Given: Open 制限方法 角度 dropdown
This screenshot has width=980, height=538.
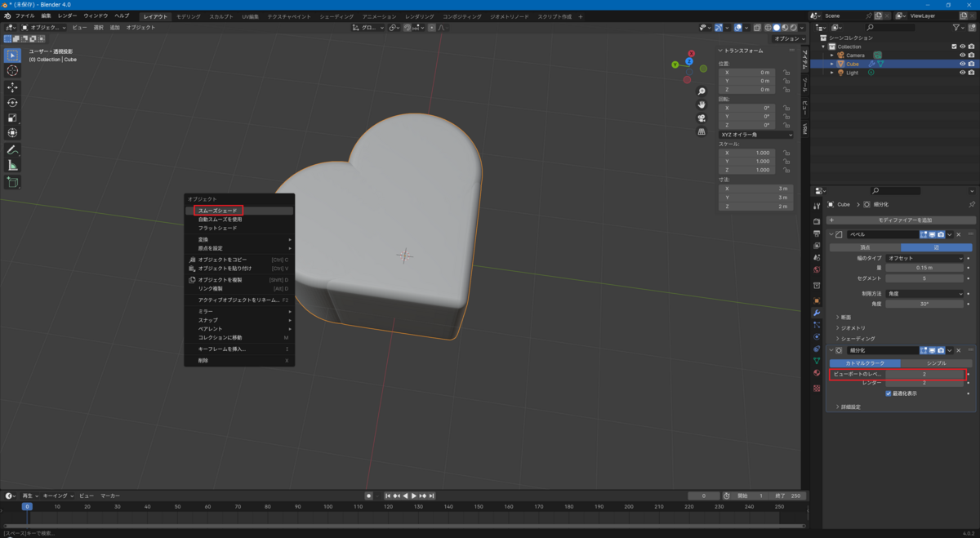Looking at the screenshot, I should click(x=925, y=294).
